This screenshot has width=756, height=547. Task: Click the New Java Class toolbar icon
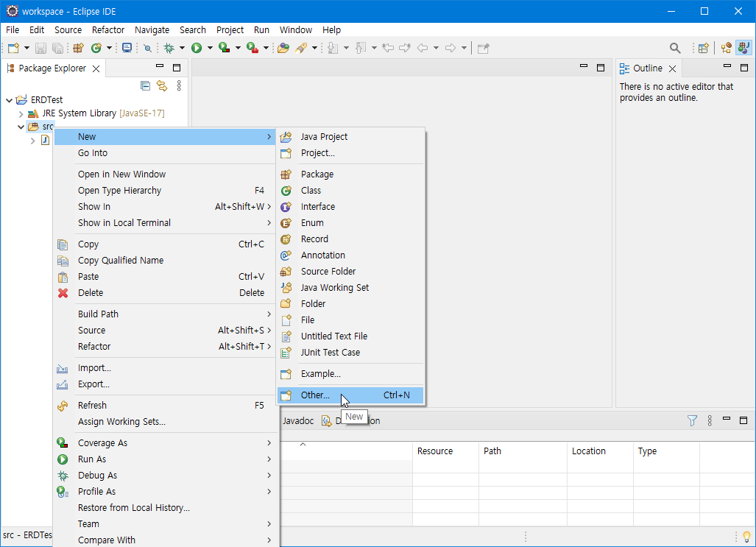96,48
